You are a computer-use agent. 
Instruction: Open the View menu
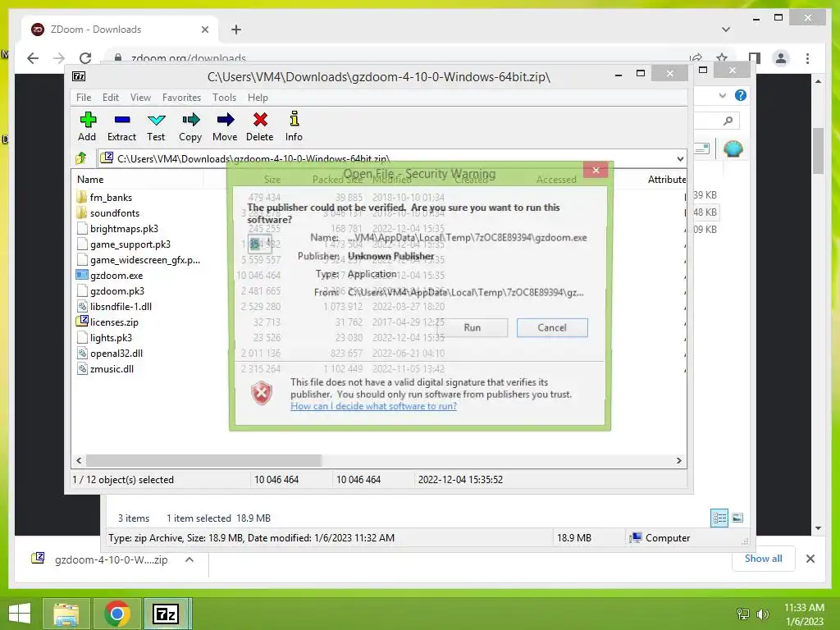pyautogui.click(x=140, y=98)
